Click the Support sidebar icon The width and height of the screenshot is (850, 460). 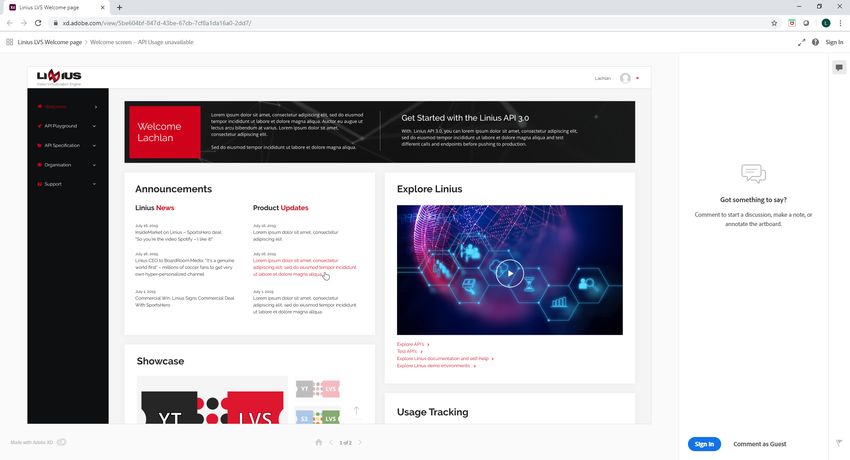pos(40,184)
